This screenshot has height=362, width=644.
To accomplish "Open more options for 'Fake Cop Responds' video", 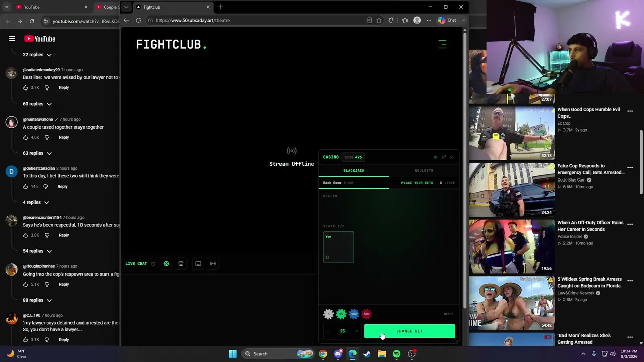I will pos(630,168).
